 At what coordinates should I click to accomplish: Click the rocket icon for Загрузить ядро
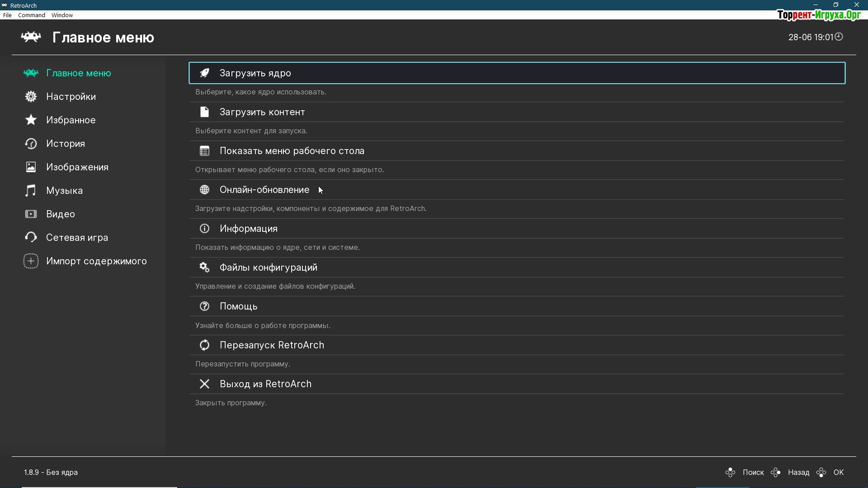pyautogui.click(x=204, y=73)
